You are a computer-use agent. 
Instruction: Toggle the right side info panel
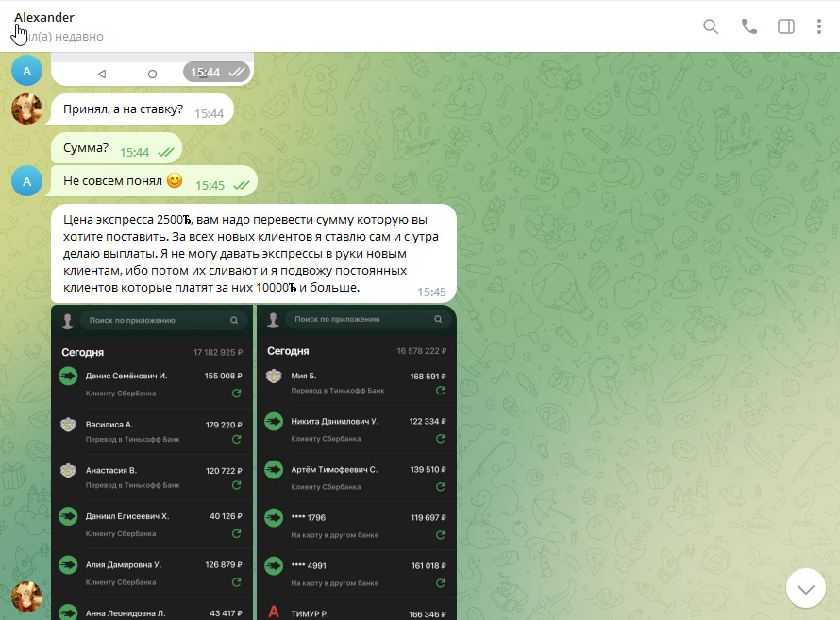click(786, 26)
